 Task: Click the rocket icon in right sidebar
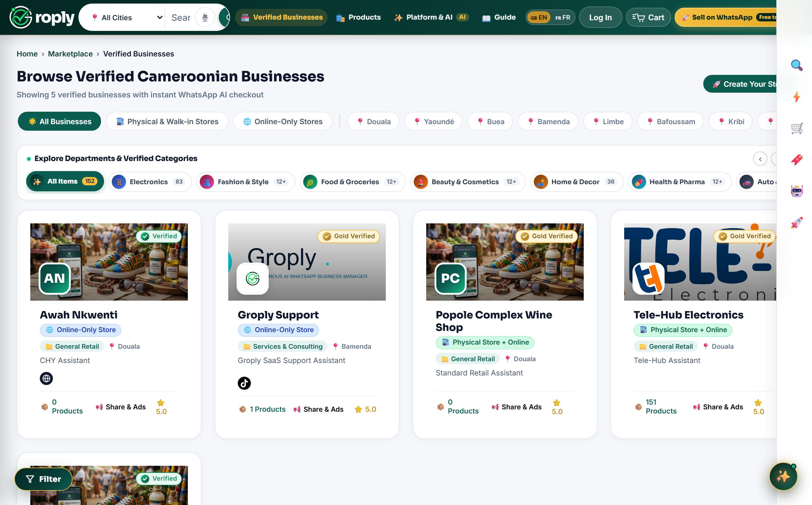[x=797, y=222]
